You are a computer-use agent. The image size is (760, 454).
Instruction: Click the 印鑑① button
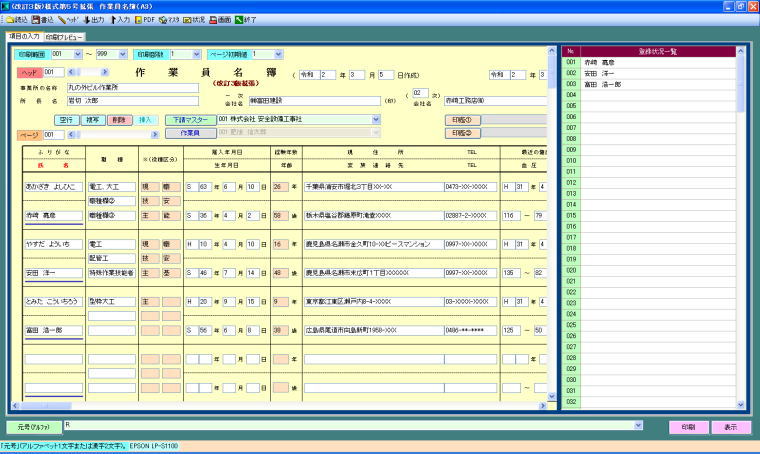462,120
